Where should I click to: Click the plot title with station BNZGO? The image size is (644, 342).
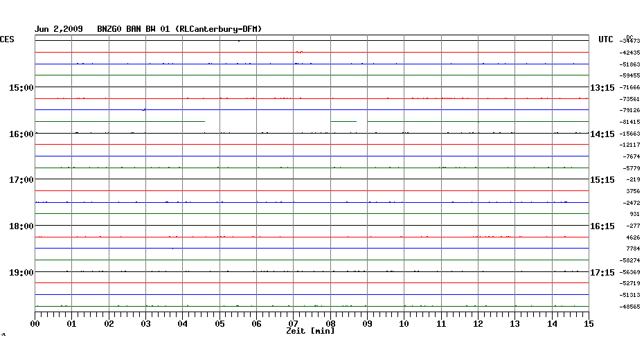(148, 28)
